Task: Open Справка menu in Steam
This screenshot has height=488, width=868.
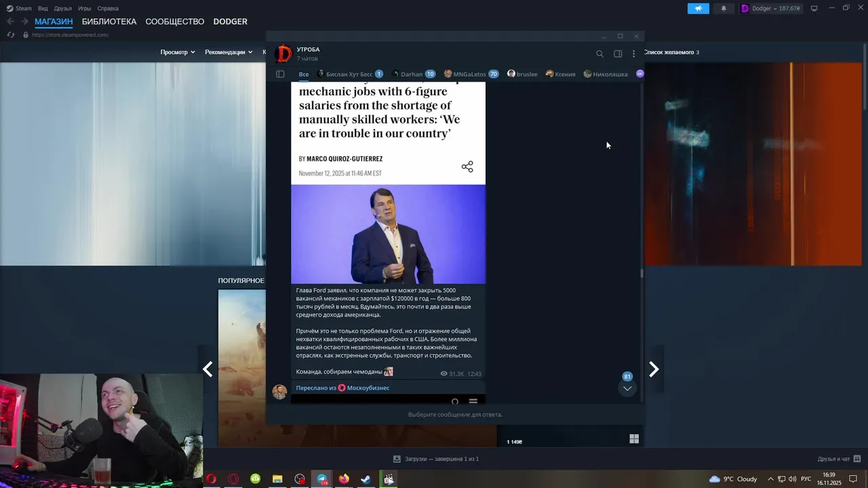Action: [108, 8]
